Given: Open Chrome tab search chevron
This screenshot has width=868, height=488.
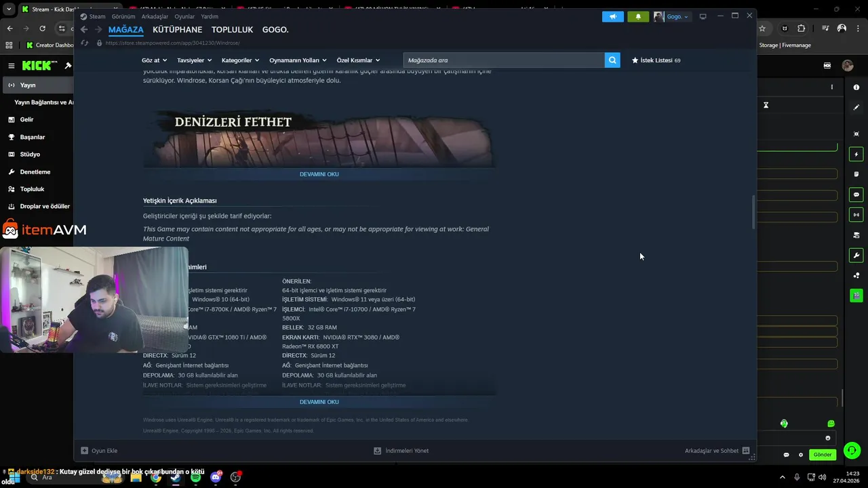Looking at the screenshot, I should click(9, 9).
